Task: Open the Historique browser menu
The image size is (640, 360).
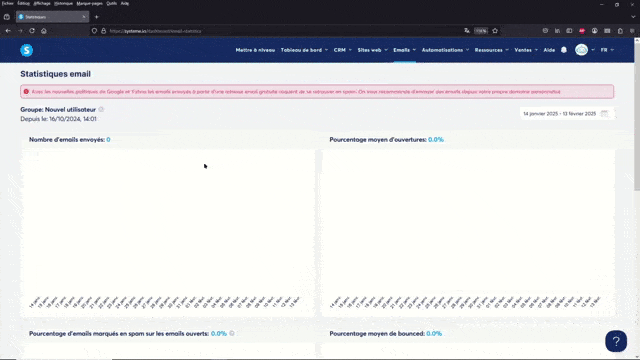Action: (x=63, y=3)
